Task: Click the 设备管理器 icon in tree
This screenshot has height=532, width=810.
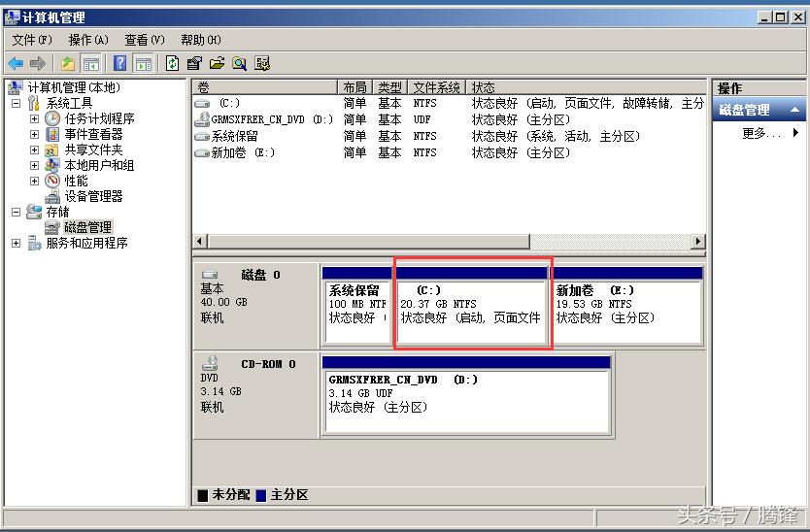Action: [x=52, y=196]
